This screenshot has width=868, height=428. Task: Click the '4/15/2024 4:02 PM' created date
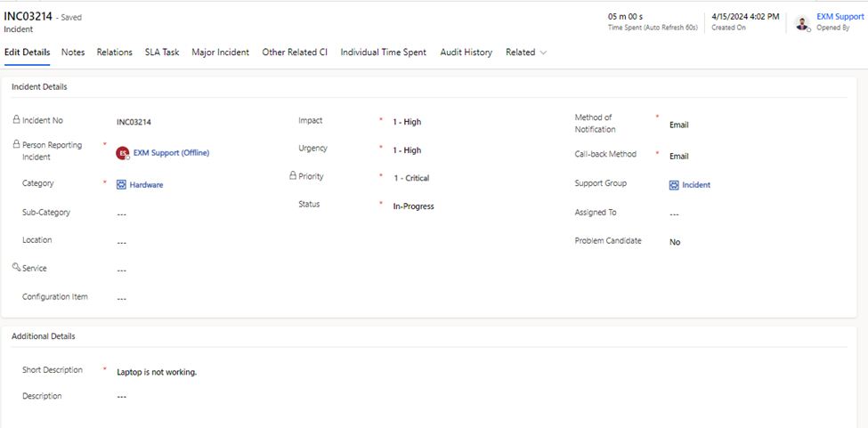[x=745, y=17]
